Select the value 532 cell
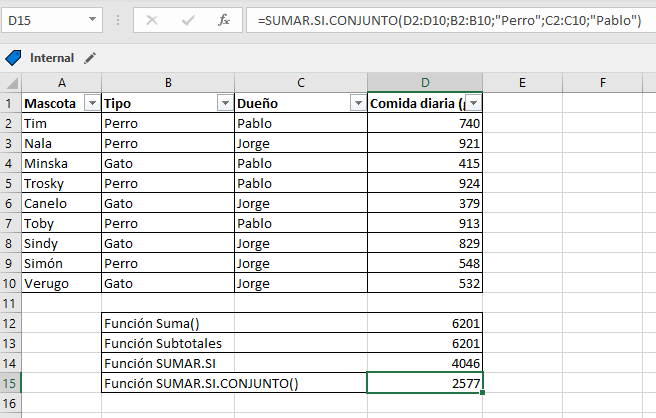The width and height of the screenshot is (656, 418). pos(425,283)
